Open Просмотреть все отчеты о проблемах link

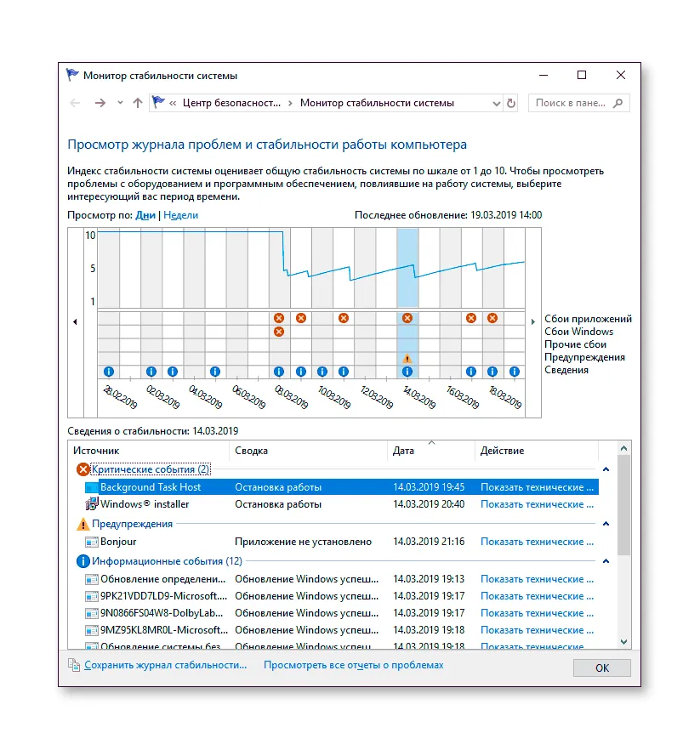(x=353, y=666)
